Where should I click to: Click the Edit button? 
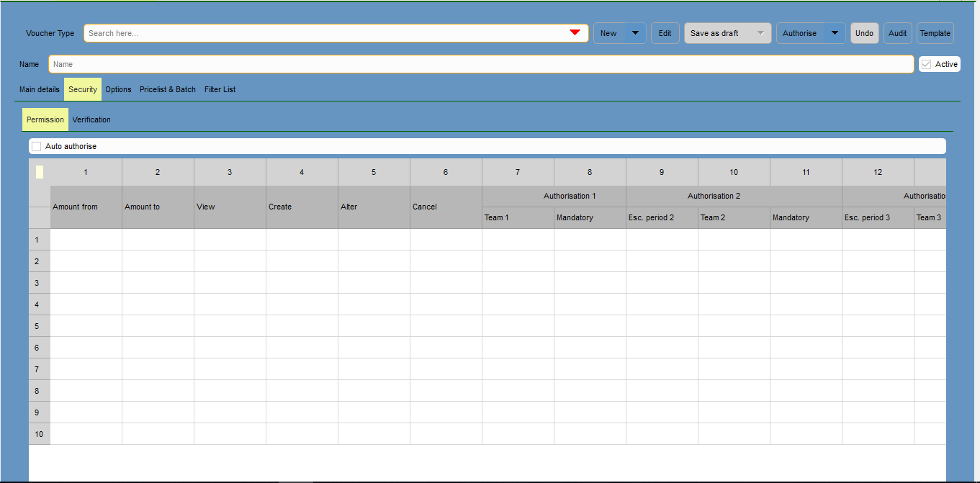pos(665,33)
